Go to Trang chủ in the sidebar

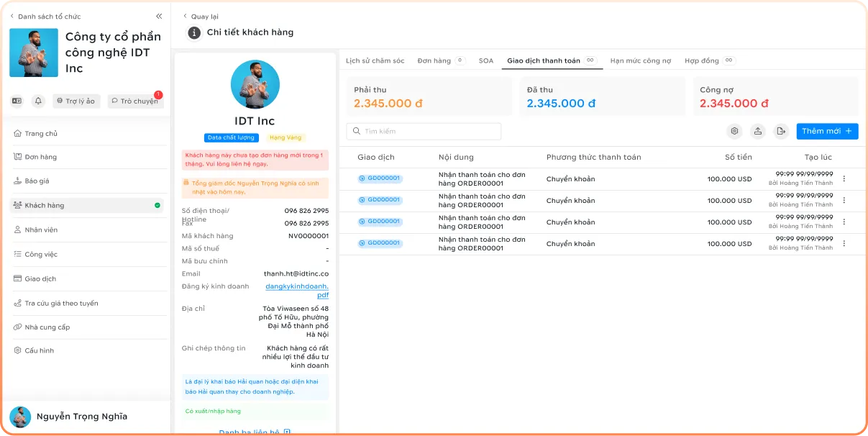pyautogui.click(x=88, y=134)
